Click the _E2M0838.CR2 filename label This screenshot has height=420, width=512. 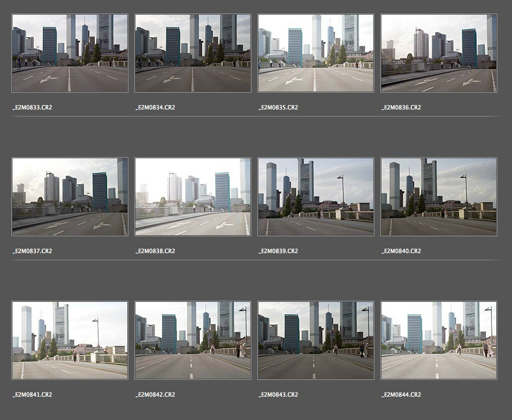(x=155, y=251)
